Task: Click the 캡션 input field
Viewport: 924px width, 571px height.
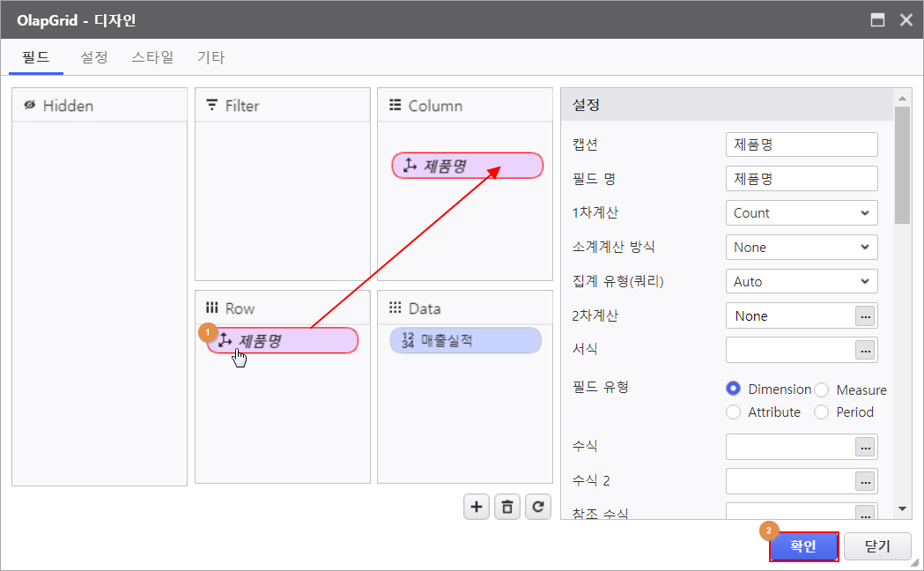Action: click(802, 145)
